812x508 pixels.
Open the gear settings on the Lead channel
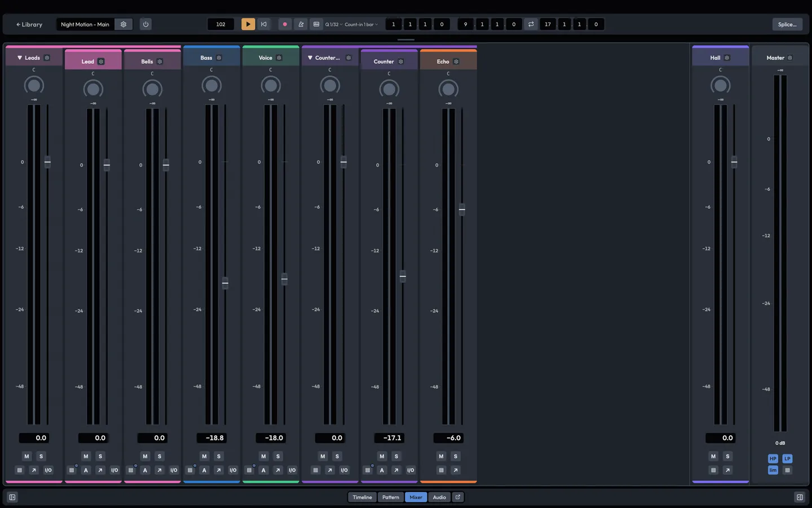(101, 62)
